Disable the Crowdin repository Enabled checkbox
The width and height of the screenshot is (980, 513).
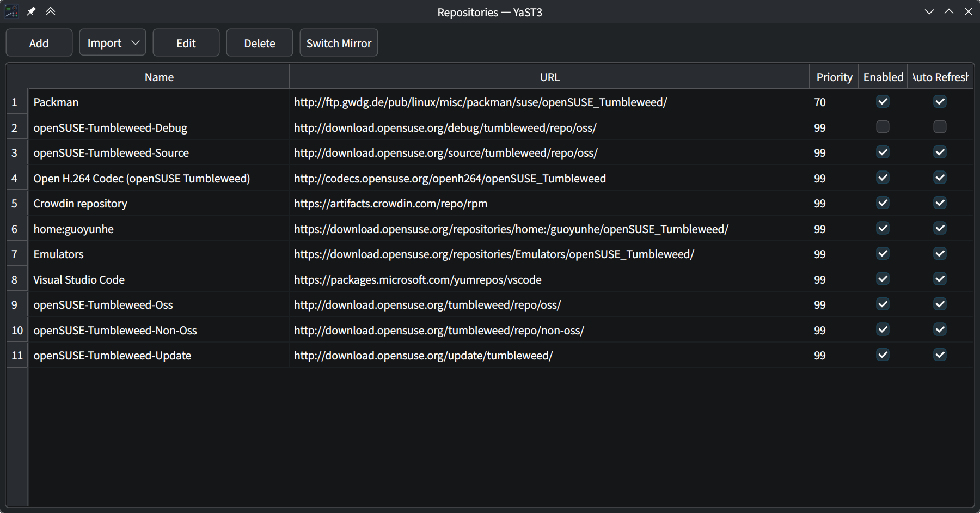point(883,203)
